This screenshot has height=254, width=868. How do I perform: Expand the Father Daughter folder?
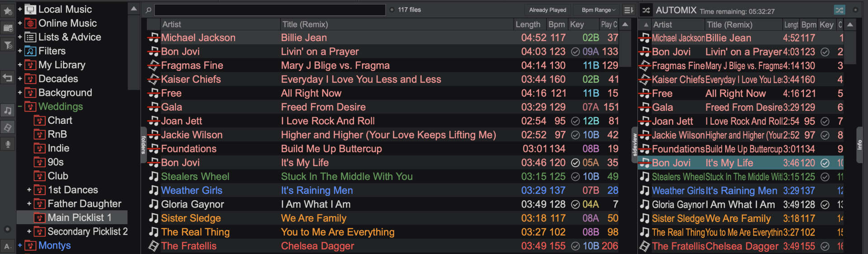(x=29, y=204)
